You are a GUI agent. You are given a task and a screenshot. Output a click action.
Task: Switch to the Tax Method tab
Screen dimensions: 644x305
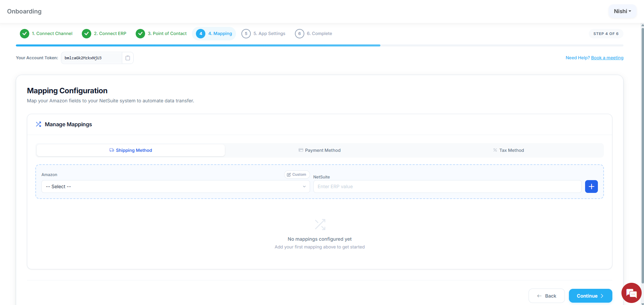pyautogui.click(x=508, y=150)
